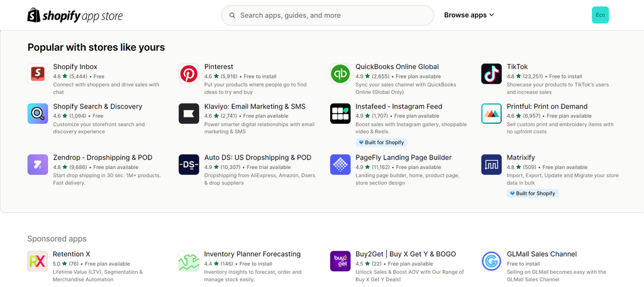Open QuickBooks Online Global title link
Screen dimensions: 644x287
[x=397, y=67]
